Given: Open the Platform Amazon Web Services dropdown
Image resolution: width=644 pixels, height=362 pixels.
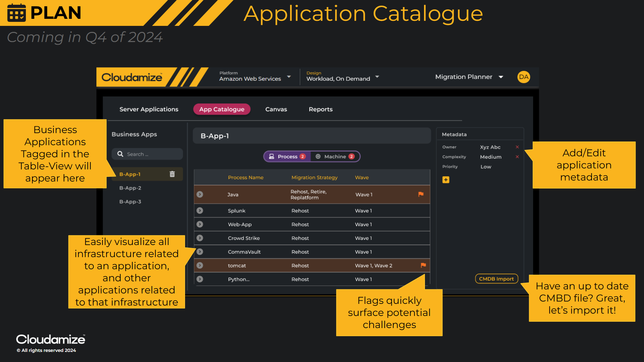Looking at the screenshot, I should pos(255,76).
